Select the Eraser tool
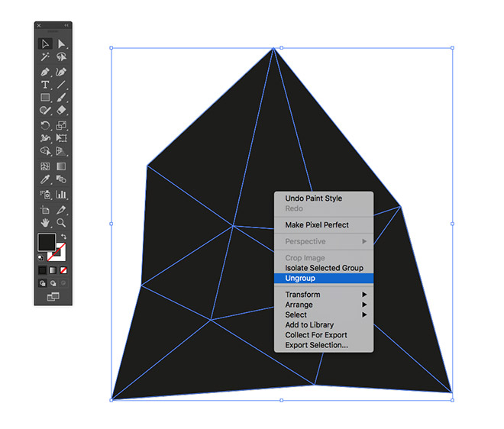 (61, 111)
